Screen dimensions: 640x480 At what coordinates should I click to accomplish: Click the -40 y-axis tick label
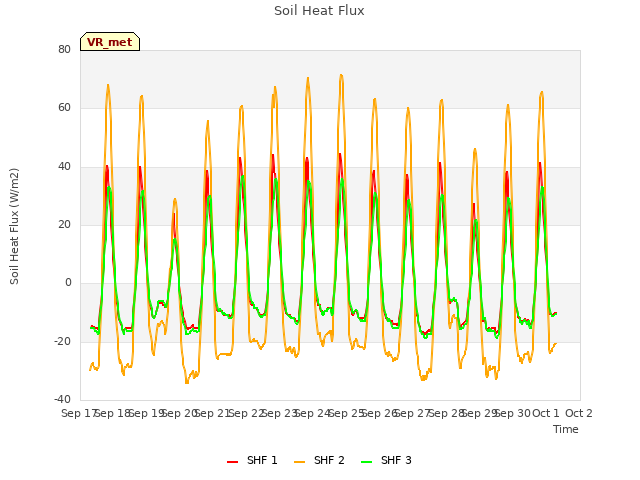click(x=62, y=399)
